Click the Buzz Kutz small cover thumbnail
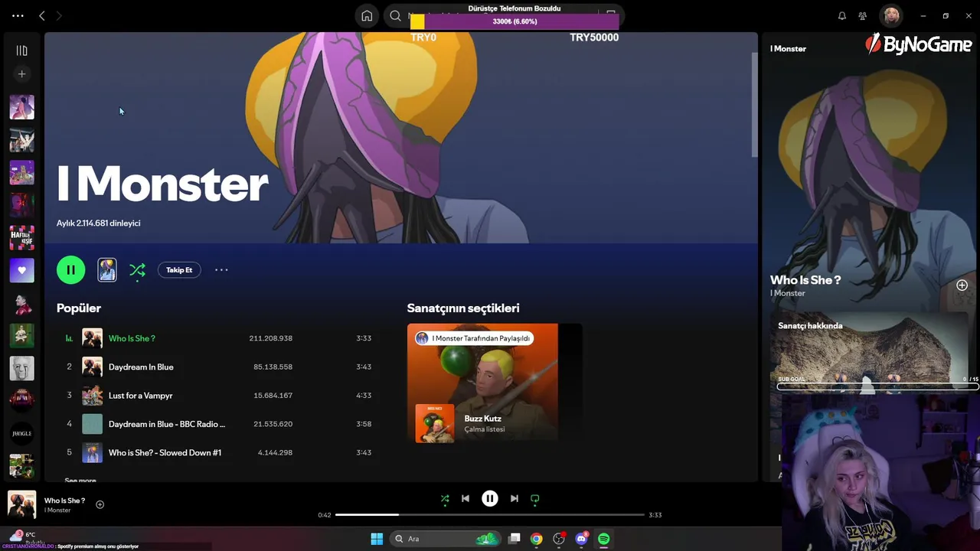 click(434, 423)
